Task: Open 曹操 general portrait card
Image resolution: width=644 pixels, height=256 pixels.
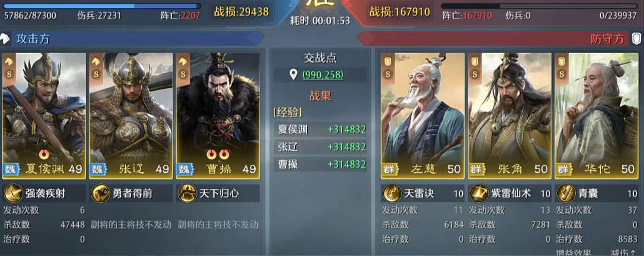Action: [218, 116]
